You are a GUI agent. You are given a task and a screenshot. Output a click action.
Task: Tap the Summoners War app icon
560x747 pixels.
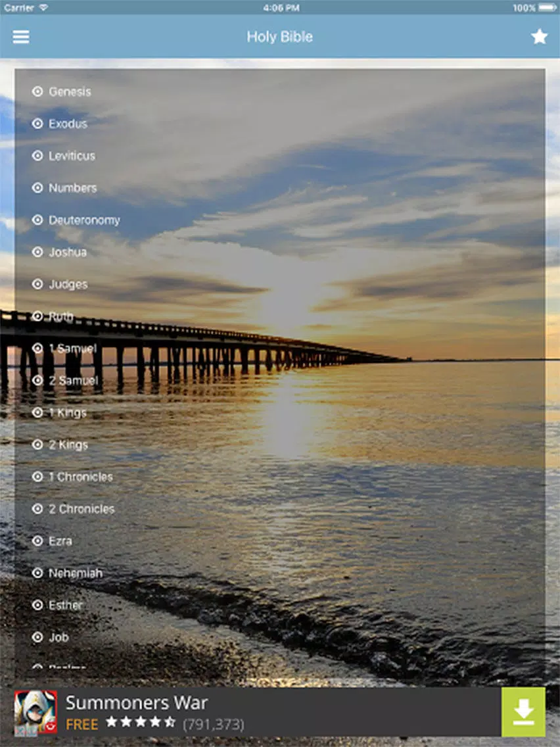point(35,713)
